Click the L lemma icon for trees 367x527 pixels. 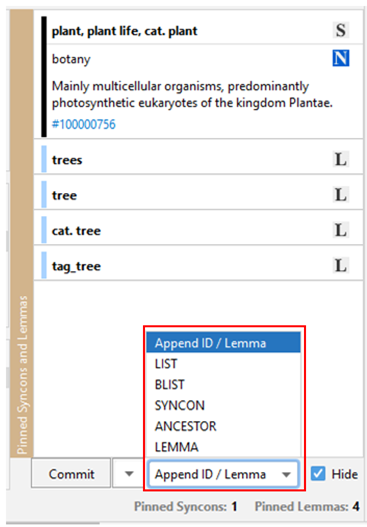click(x=340, y=159)
